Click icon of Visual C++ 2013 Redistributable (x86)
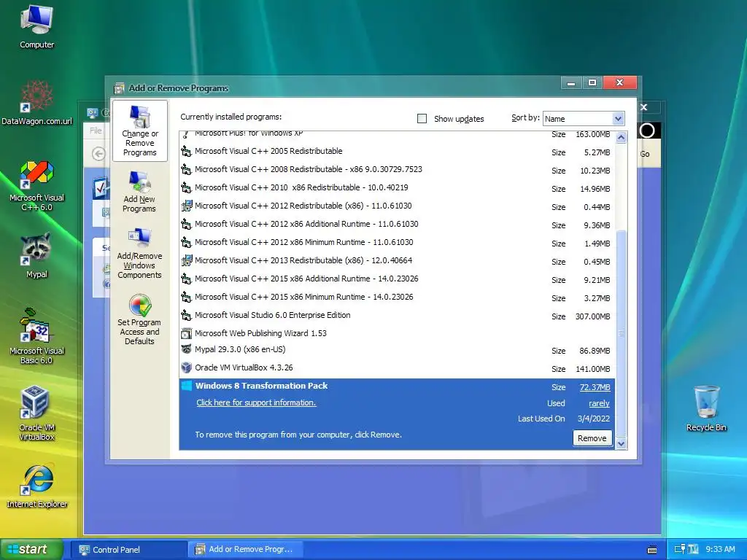Screen dimensions: 747x560 point(186,260)
